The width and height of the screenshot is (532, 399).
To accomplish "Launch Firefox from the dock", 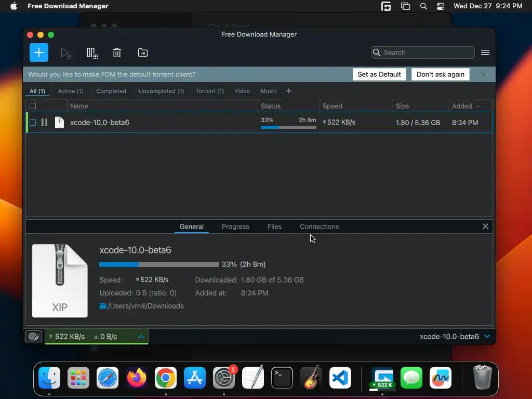I will click(137, 378).
